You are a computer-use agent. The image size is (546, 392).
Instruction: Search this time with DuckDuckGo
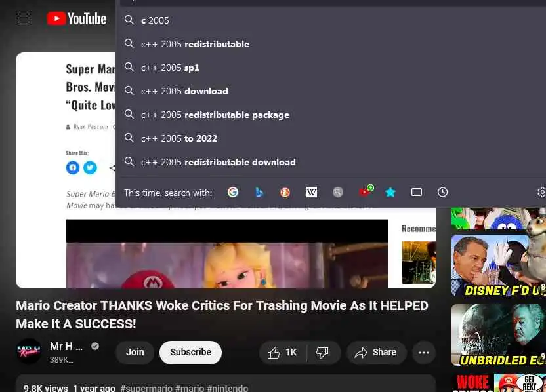coord(285,192)
